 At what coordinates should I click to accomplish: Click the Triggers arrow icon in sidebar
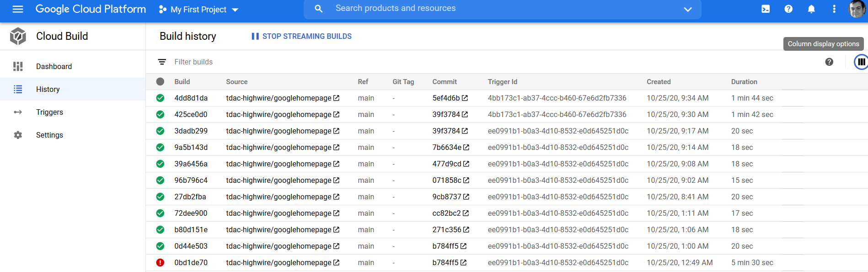click(18, 112)
